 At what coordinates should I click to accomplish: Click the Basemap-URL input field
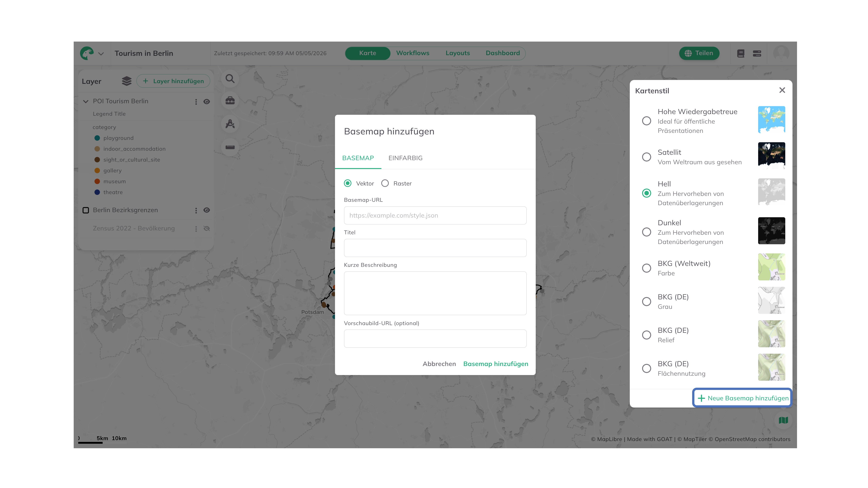pos(435,216)
